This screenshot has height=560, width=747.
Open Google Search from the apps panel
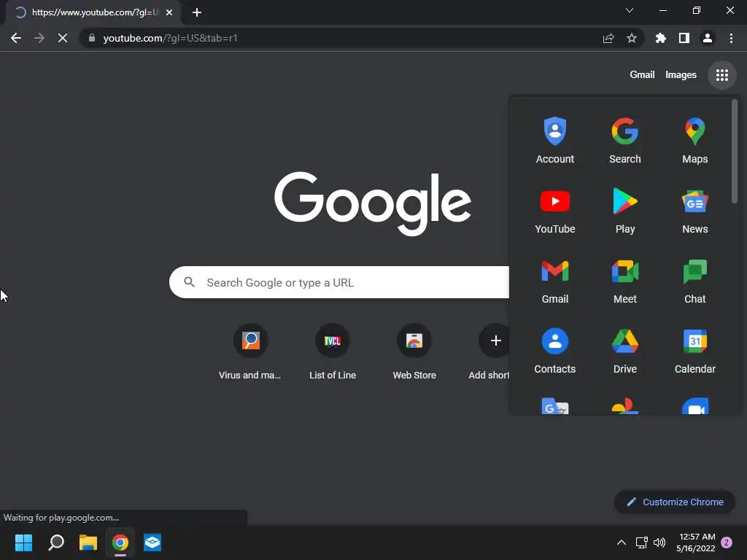[x=624, y=141]
